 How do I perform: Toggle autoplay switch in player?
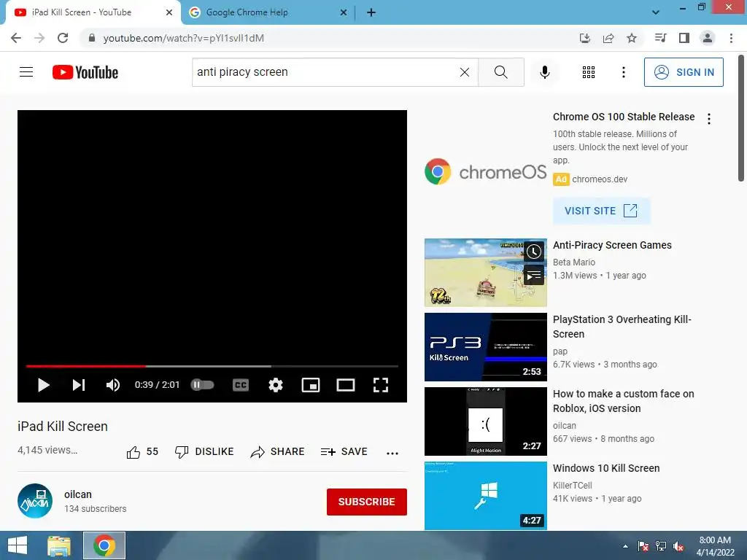[x=203, y=385]
